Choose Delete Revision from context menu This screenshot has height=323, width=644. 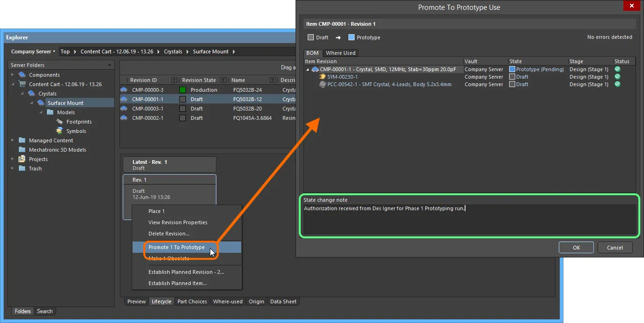point(187,234)
